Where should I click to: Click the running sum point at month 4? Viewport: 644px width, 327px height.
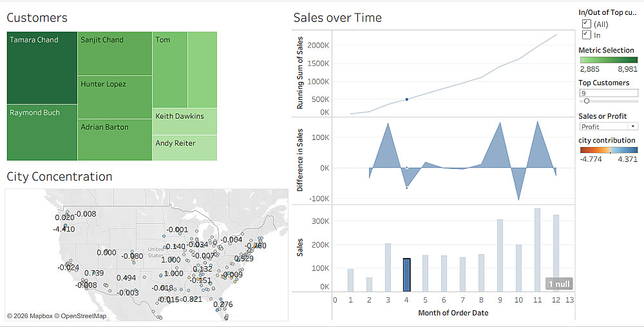(406, 99)
